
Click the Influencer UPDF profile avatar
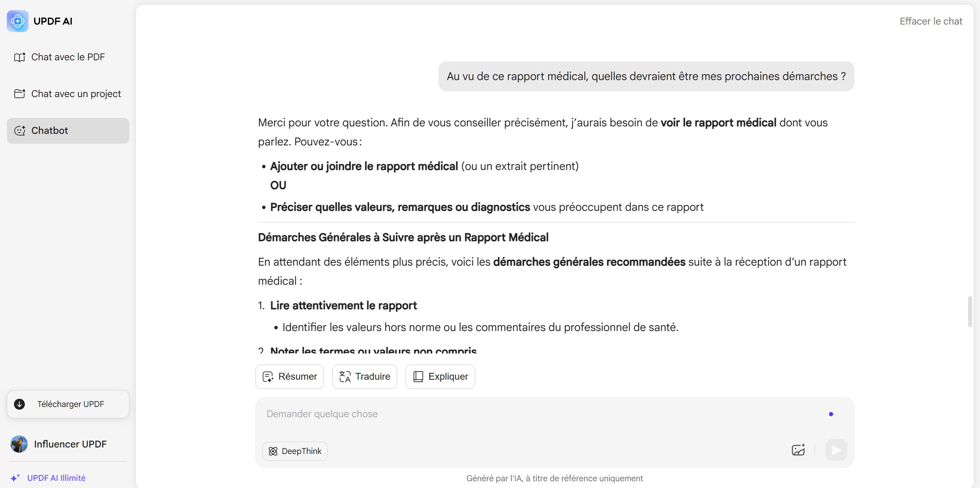point(19,444)
